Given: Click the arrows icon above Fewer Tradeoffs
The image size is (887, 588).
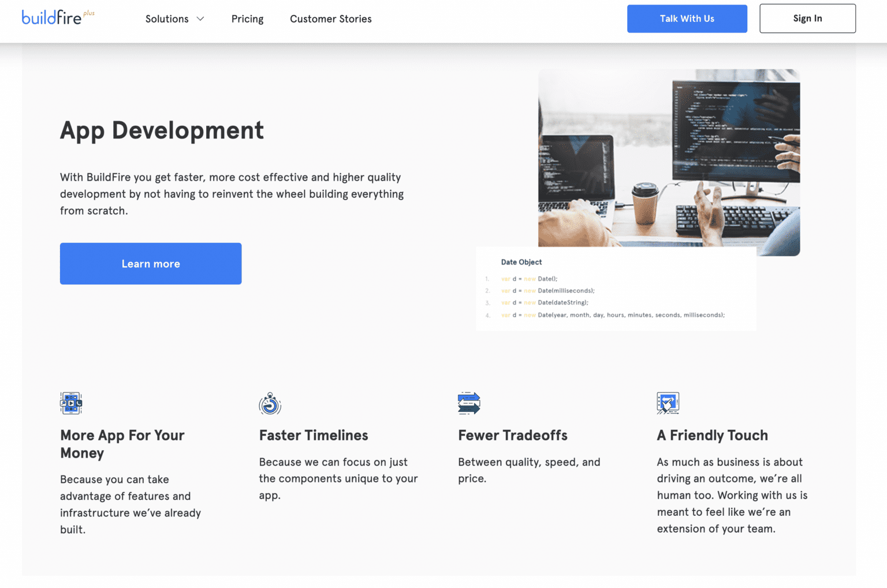Looking at the screenshot, I should click(468, 403).
